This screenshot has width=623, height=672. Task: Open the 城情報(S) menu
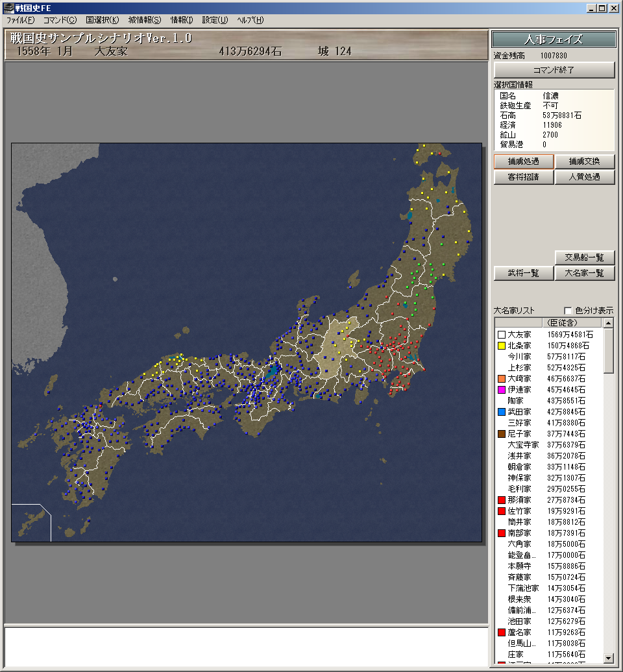click(x=144, y=20)
